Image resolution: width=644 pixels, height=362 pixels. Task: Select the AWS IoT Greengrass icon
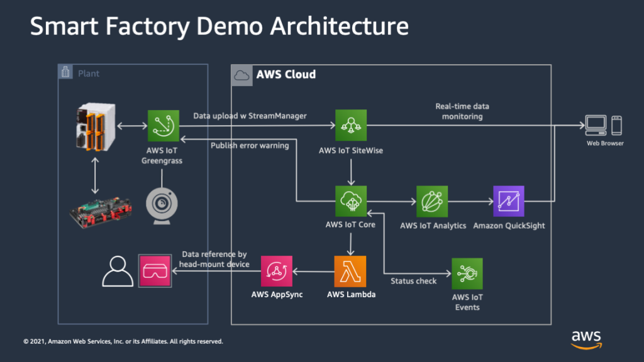click(x=163, y=126)
